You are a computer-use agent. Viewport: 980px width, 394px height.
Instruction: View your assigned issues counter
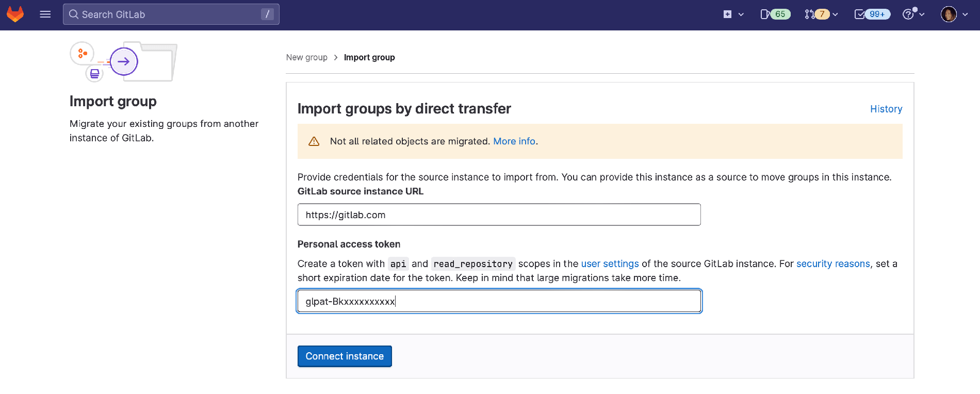774,14
